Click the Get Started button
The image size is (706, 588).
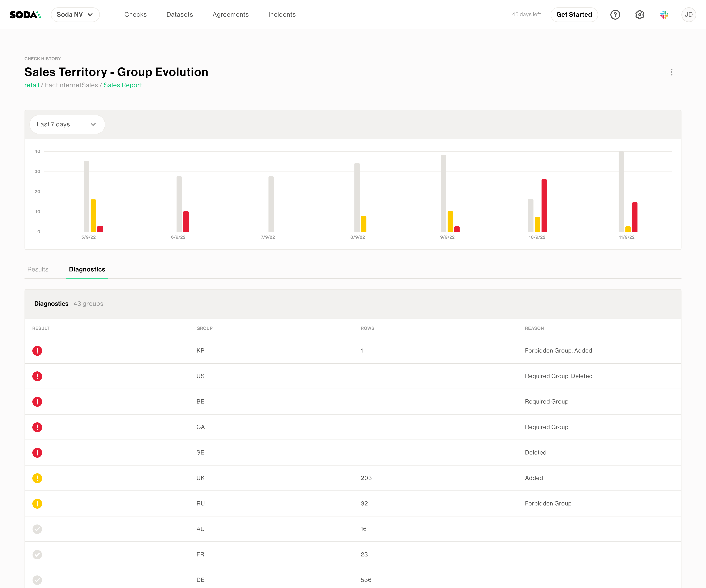[574, 14]
